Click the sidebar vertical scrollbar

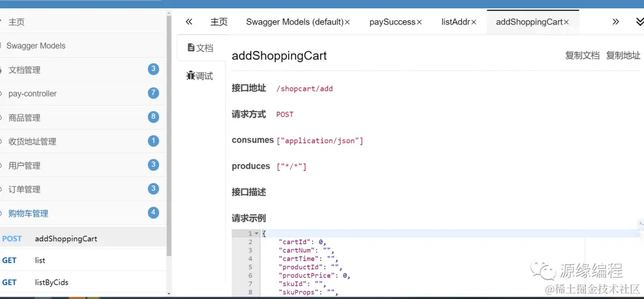[x=169, y=135]
